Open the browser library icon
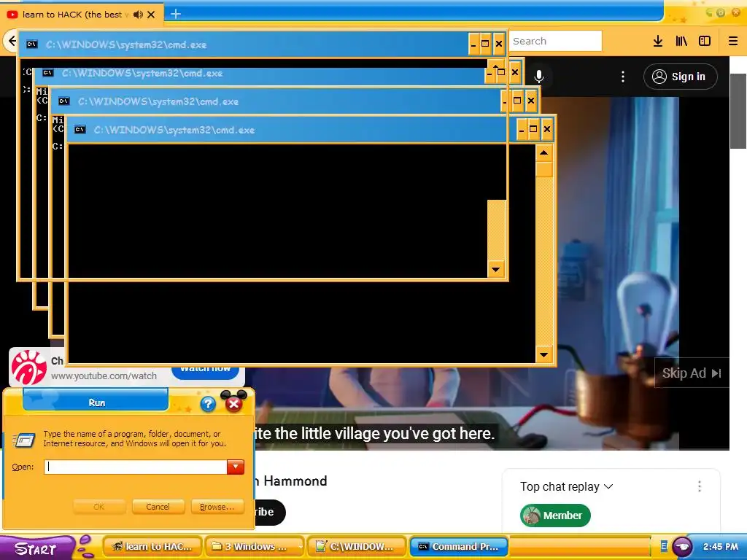The width and height of the screenshot is (747, 560). [x=681, y=41]
